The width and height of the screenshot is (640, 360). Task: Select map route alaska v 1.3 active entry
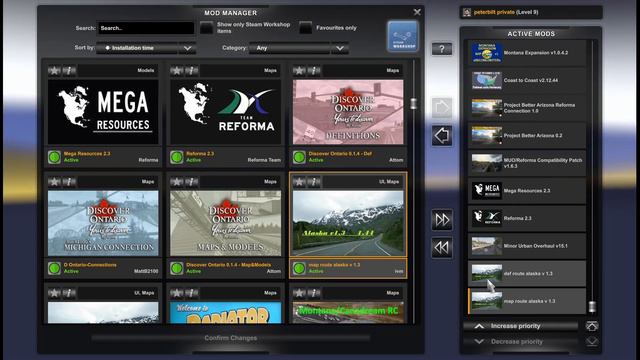click(527, 301)
